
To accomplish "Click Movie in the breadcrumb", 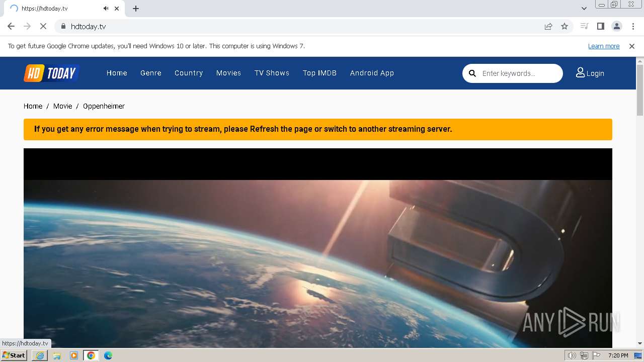I will click(x=62, y=106).
